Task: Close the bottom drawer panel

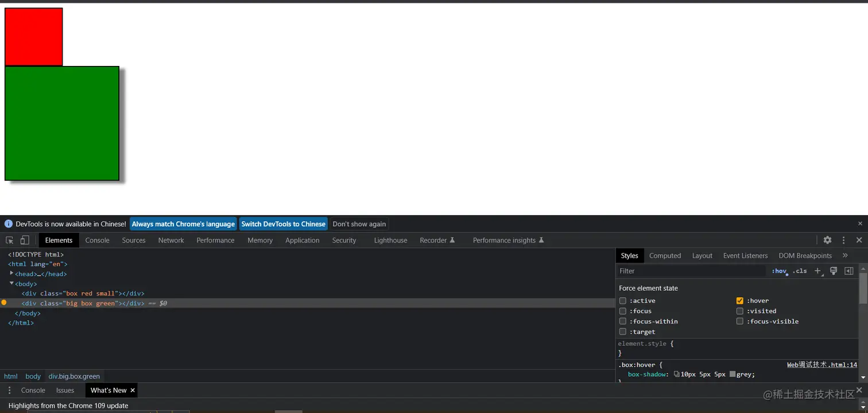Action: [x=859, y=390]
